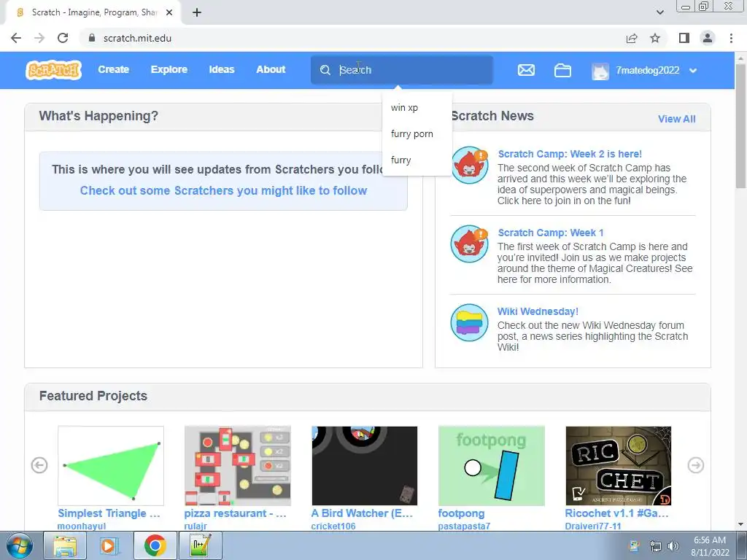
Task: Click the browser forward arrow
Action: 39,38
